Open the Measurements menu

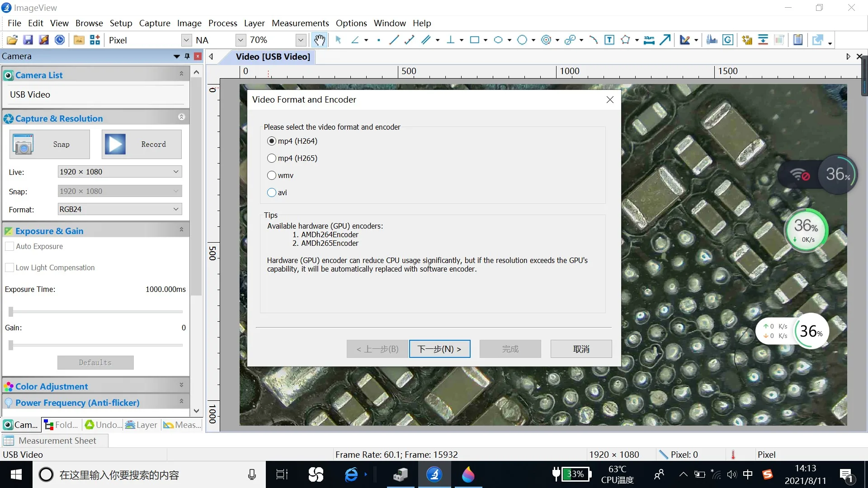(300, 23)
